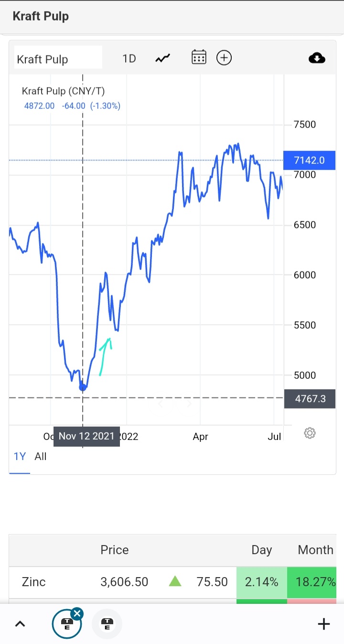Click the add comparison plus icon
344x644 pixels.
coord(224,58)
